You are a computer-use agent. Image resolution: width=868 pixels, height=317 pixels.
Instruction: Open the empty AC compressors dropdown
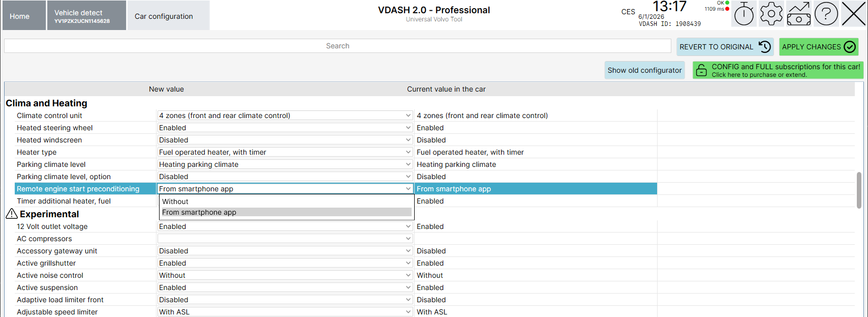(285, 239)
